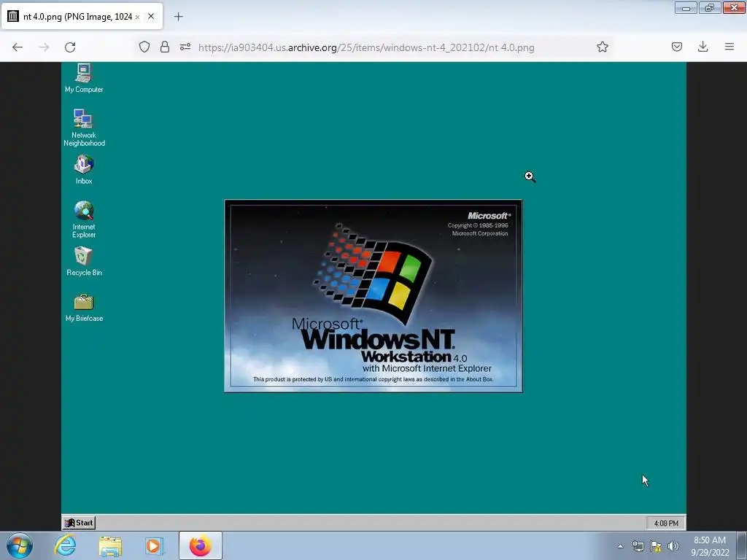The height and width of the screenshot is (560, 747).
Task: Click the Windows NT Start button
Action: [79, 522]
